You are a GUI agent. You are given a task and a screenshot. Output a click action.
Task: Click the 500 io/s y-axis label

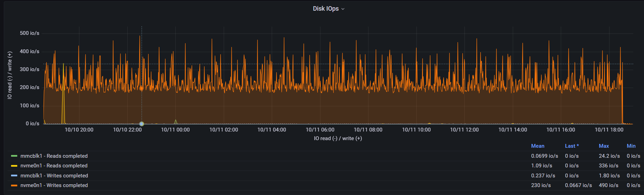pyautogui.click(x=29, y=33)
